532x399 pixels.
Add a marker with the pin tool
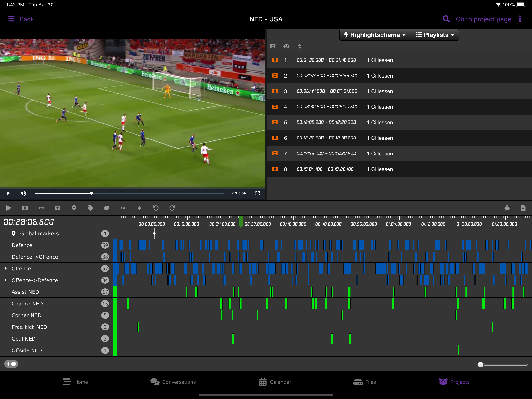pyautogui.click(x=74, y=208)
